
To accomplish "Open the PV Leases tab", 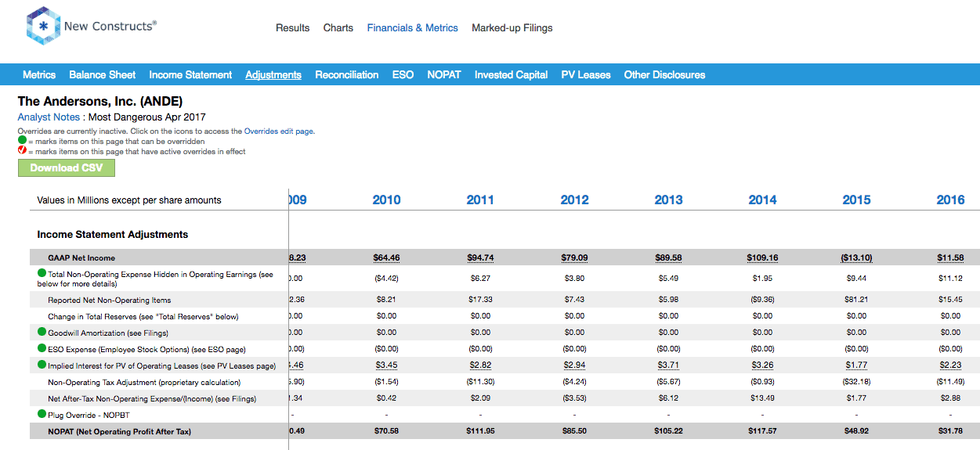I will (586, 74).
